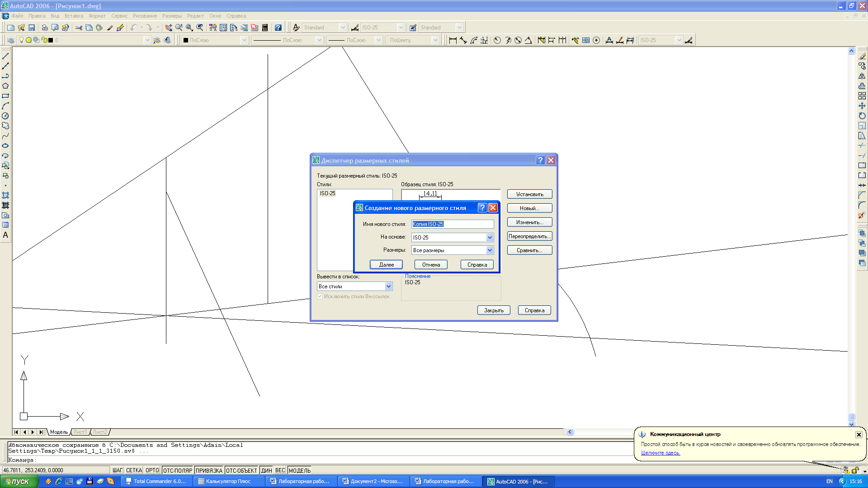Open the 'Вывести в список' Все стили dropdown
This screenshot has height=488, width=868.
click(x=388, y=286)
